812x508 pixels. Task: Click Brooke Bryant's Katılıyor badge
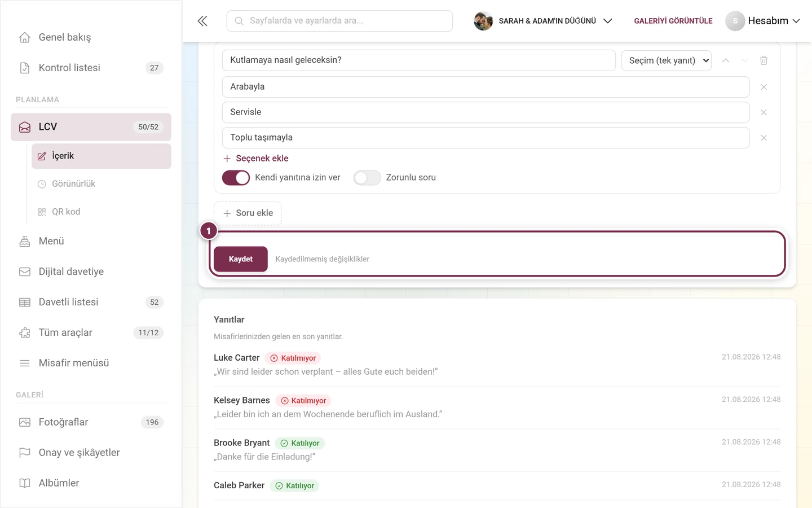coord(300,443)
